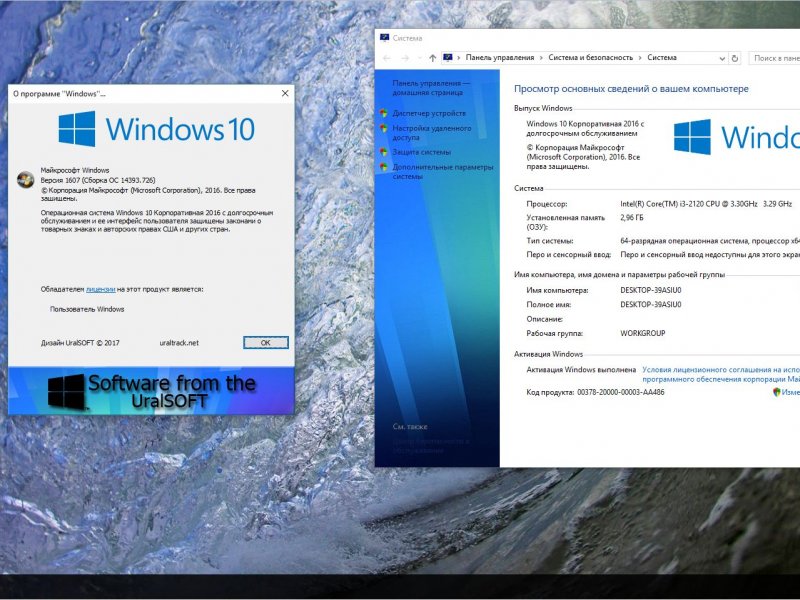Click the product code 00378-20000-00003-AA486
Image resolution: width=800 pixels, height=600 pixels.
pyautogui.click(x=620, y=392)
